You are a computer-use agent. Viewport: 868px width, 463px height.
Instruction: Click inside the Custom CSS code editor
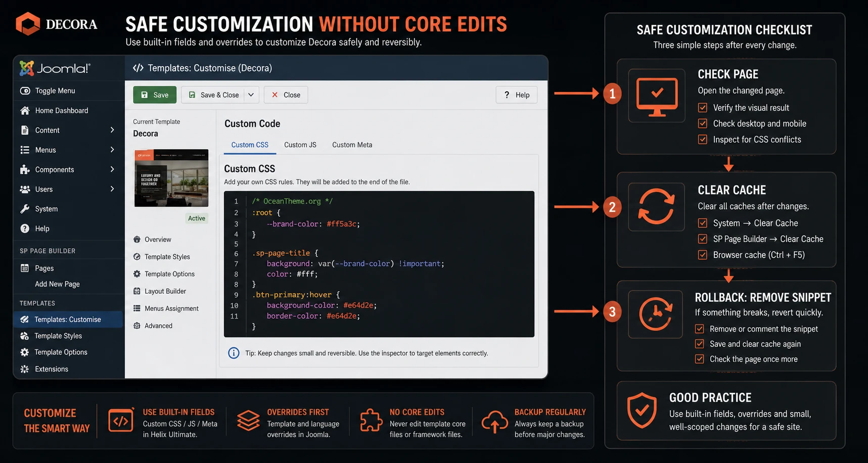(379, 264)
